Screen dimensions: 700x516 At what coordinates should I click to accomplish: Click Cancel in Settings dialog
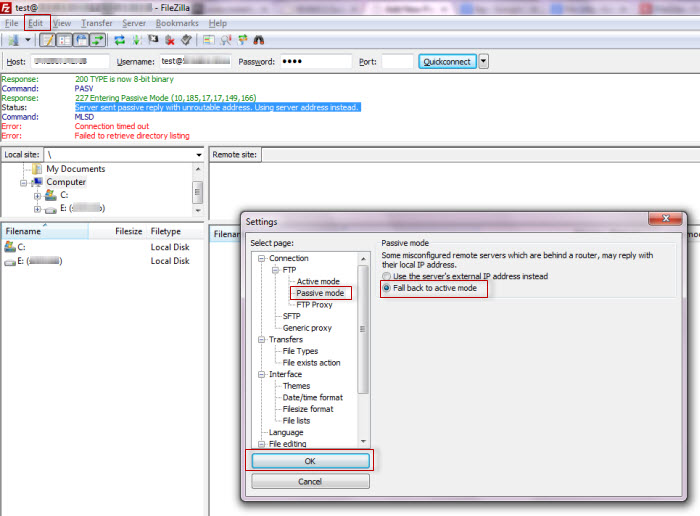310,482
